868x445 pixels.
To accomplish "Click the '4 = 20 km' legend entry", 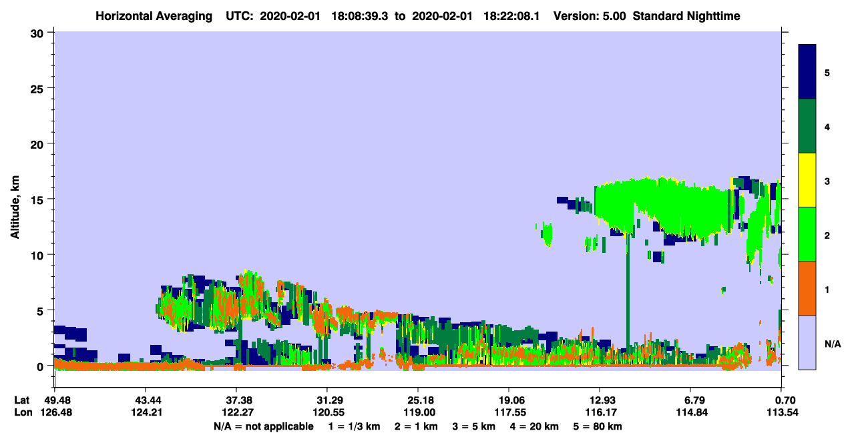I will (535, 426).
